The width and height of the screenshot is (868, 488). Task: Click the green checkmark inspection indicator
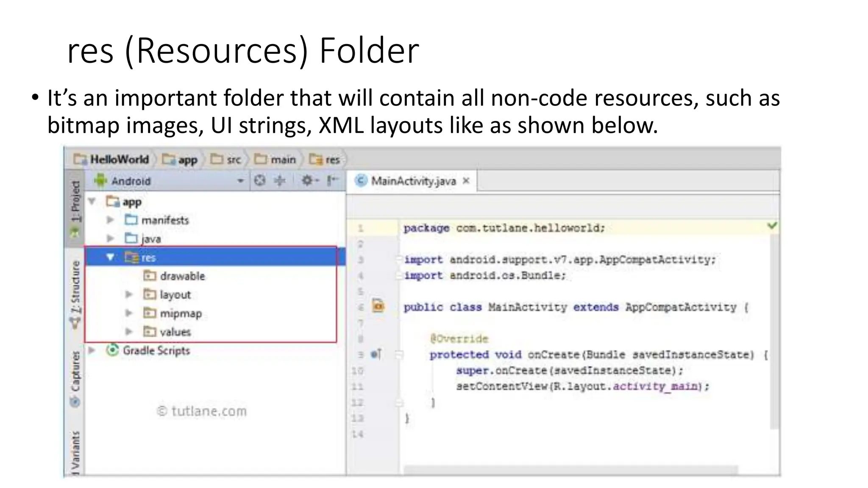pos(772,225)
